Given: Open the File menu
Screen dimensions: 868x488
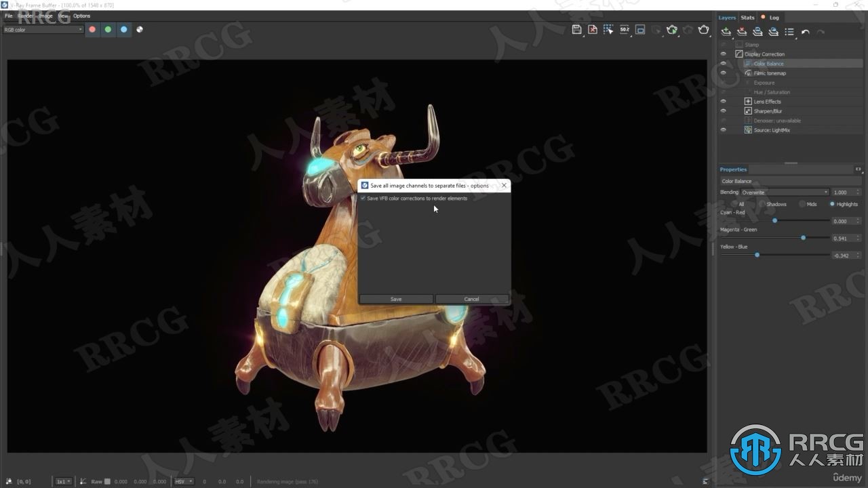Looking at the screenshot, I should (9, 16).
